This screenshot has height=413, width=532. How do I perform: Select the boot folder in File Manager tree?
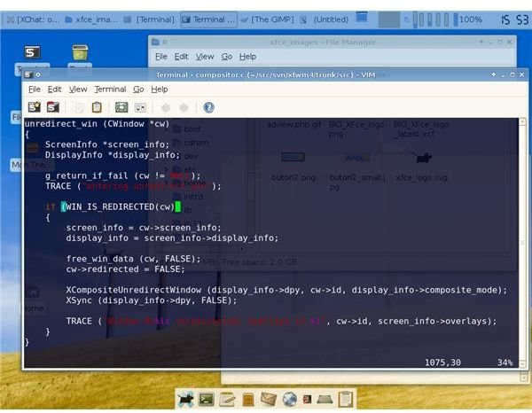(186, 129)
